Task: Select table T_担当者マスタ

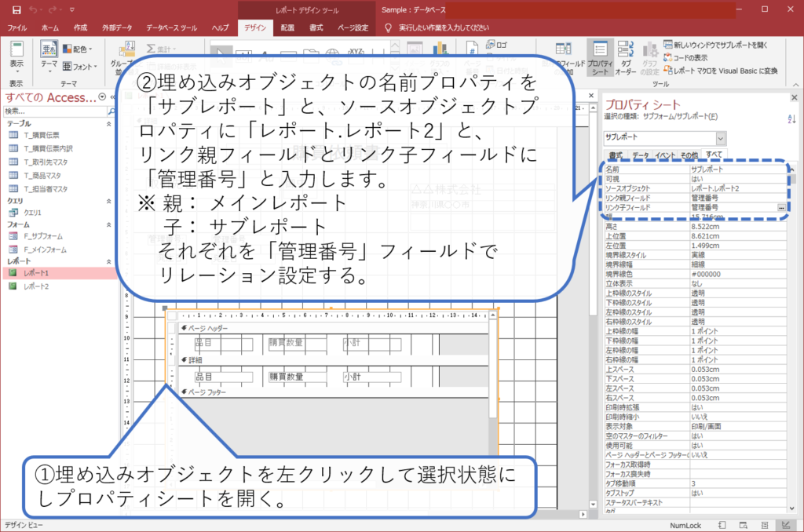Action: [x=46, y=188]
